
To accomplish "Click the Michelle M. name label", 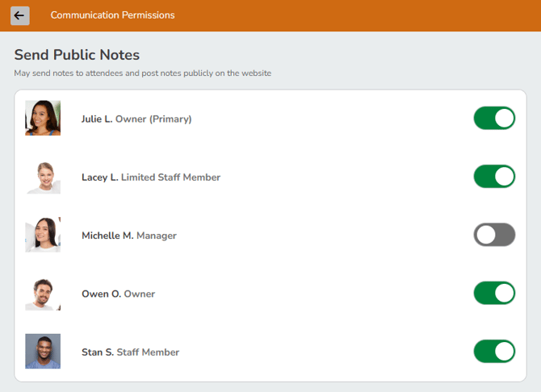I will (x=107, y=236).
